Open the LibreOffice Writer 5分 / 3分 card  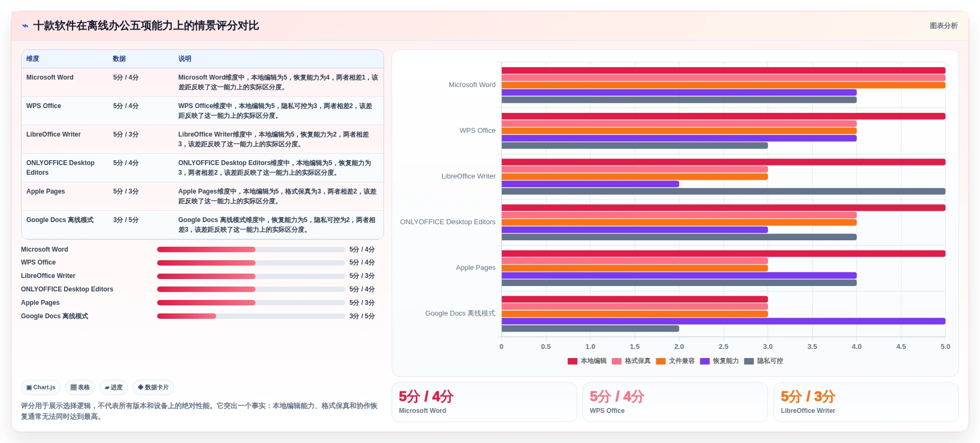click(x=866, y=402)
